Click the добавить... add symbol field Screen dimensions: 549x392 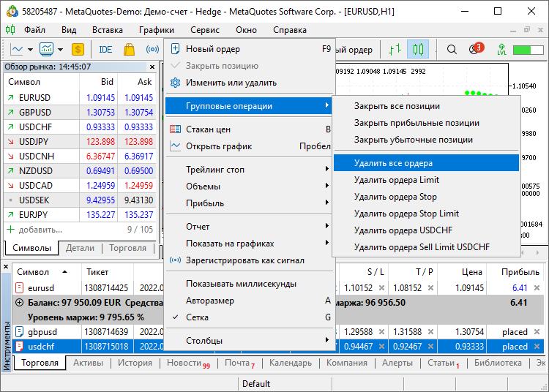pos(81,230)
